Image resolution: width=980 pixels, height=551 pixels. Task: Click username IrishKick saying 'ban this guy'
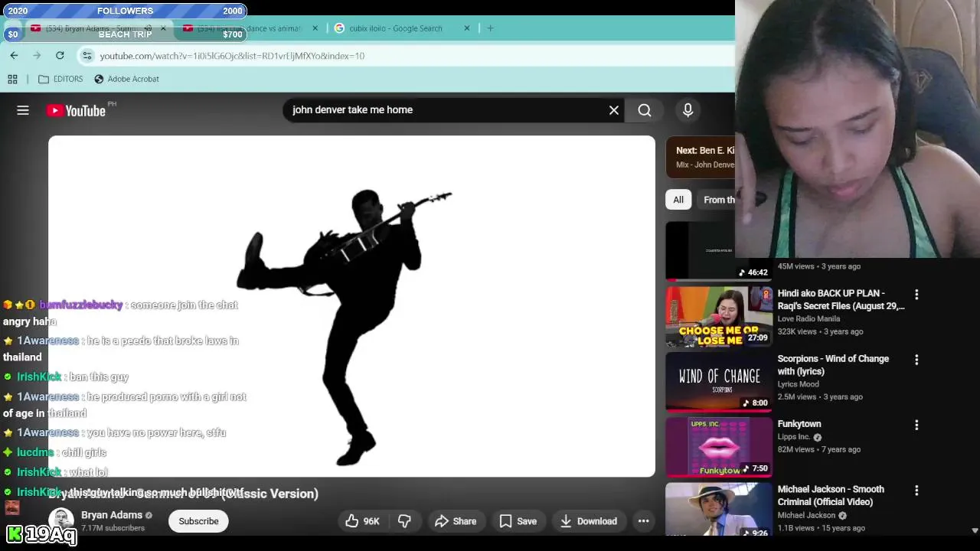(x=39, y=377)
